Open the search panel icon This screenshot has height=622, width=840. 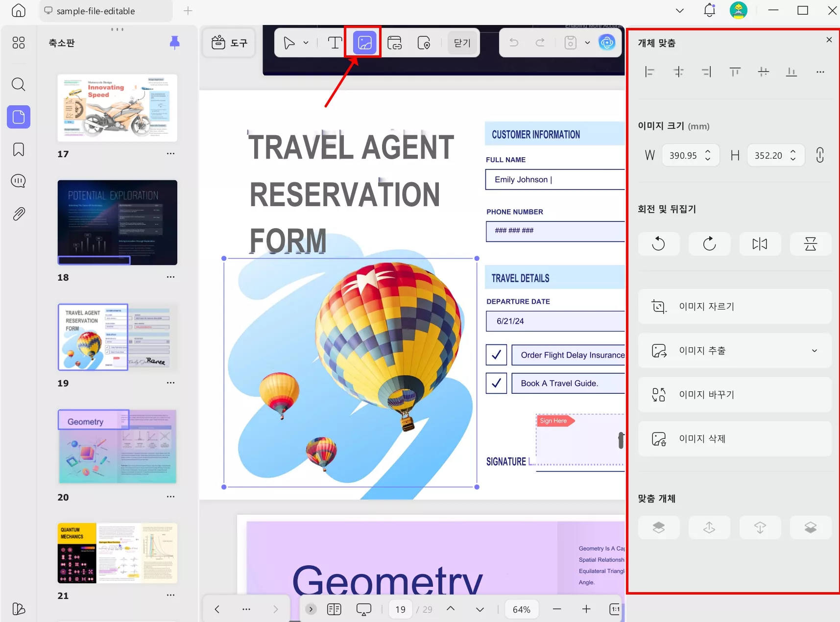pos(19,84)
